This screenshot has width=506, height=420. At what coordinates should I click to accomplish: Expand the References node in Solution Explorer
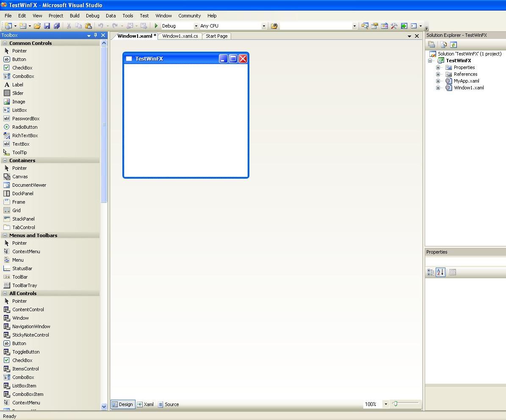click(438, 74)
